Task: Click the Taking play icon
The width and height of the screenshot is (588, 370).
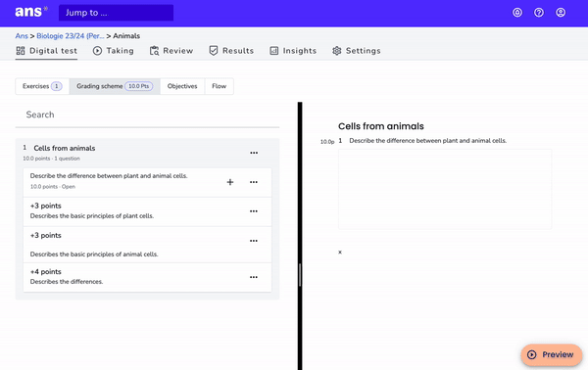Action: pos(97,51)
